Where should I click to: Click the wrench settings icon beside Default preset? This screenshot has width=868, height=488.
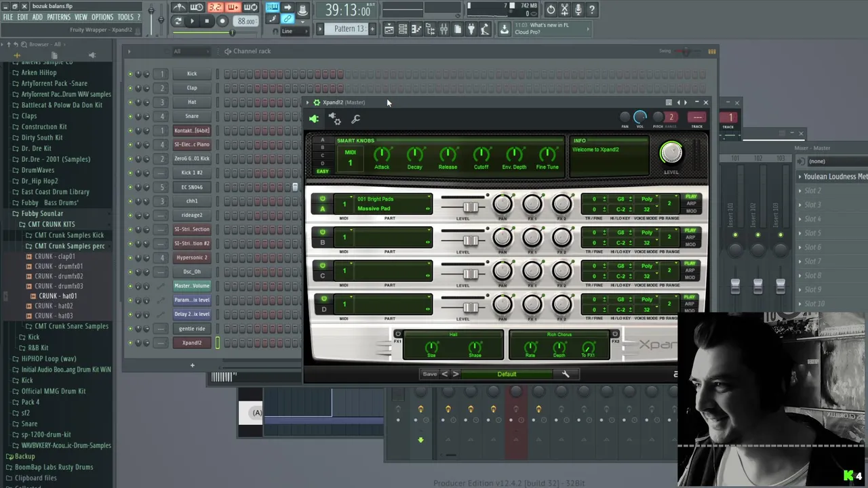coord(566,374)
